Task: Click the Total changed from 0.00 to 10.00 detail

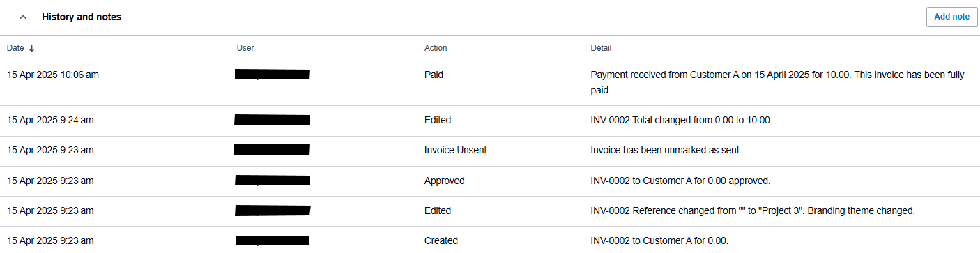Action: tap(681, 120)
